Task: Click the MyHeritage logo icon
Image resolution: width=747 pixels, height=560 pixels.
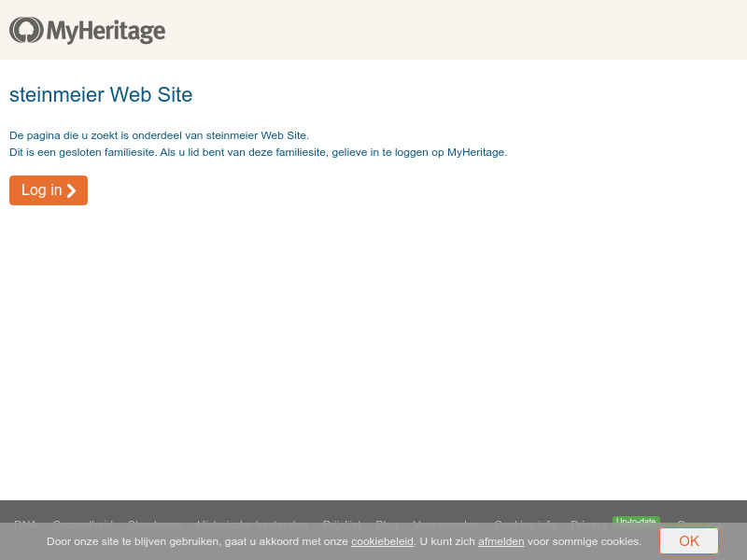Action: 26,30
